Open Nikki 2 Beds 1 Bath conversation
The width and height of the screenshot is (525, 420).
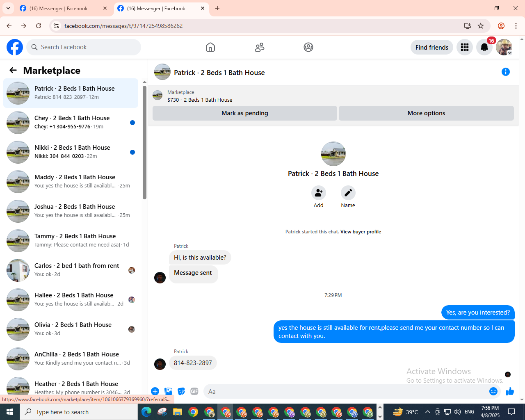(x=71, y=152)
